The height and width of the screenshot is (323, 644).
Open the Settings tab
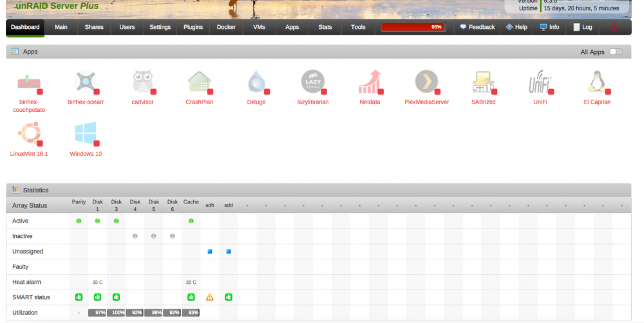pos(160,27)
